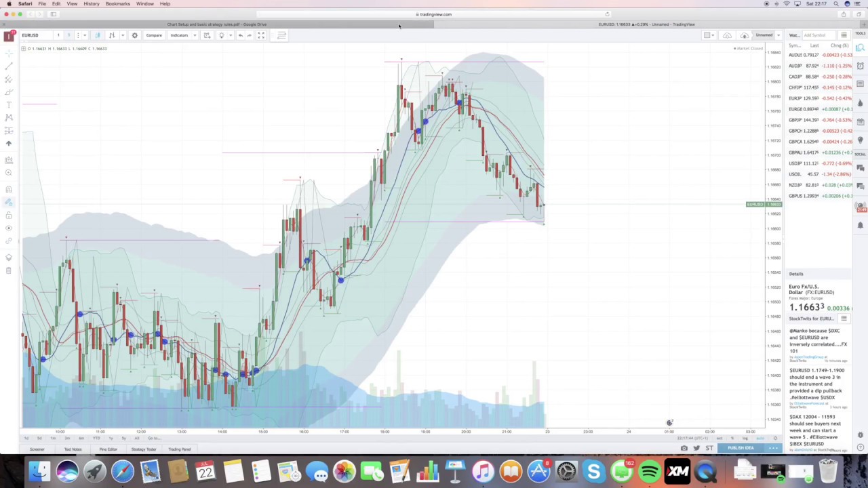Undo last chart action
This screenshot has width=868, height=488.
coord(240,35)
